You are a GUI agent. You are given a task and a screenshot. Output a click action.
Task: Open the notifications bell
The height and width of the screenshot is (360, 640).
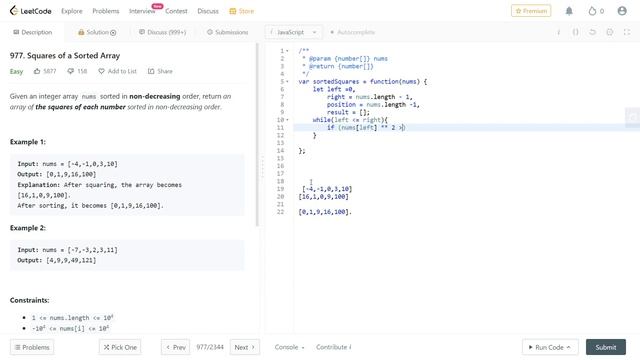569,11
